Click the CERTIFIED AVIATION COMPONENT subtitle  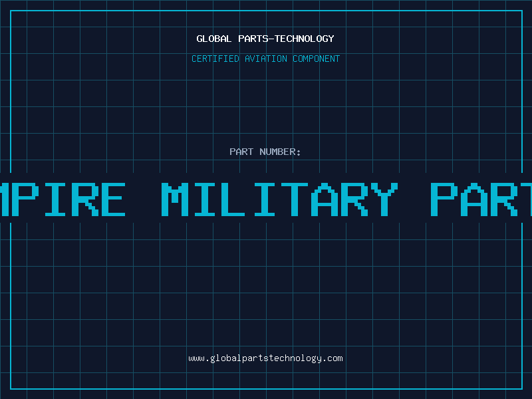[265, 59]
